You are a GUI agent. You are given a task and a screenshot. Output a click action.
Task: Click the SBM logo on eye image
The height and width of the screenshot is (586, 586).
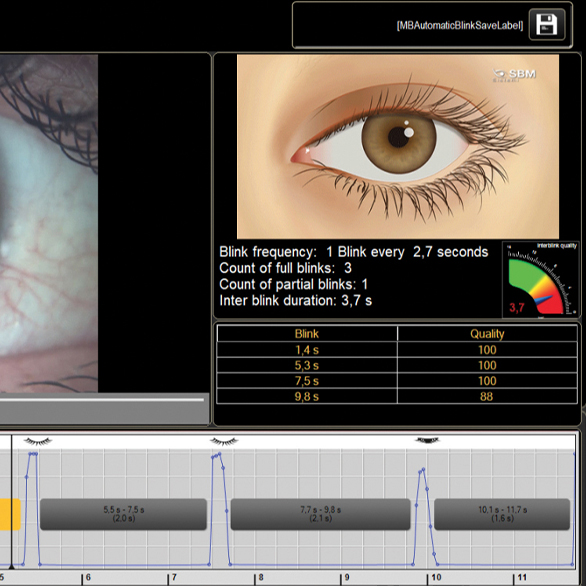(515, 75)
